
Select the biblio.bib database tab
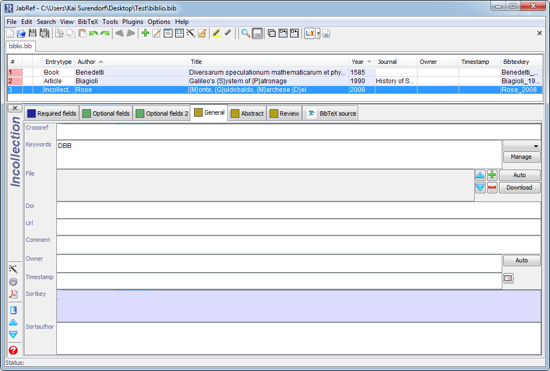click(20, 46)
